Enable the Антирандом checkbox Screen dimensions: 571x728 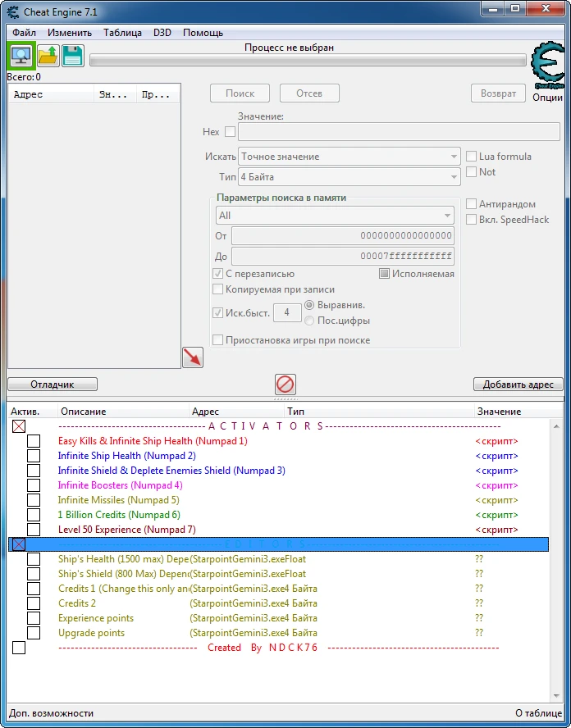[471, 204]
